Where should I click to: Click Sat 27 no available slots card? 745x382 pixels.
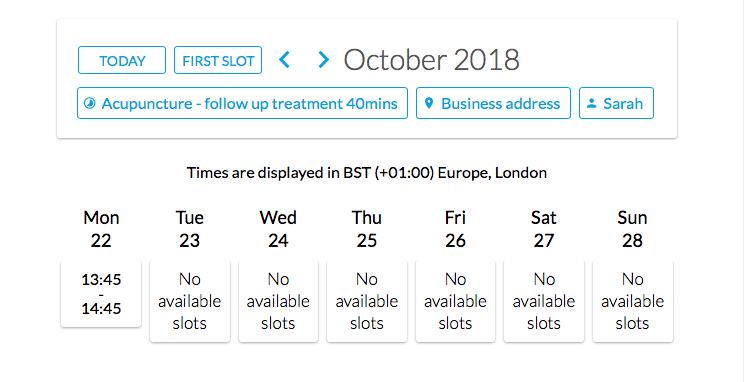pyautogui.click(x=544, y=301)
